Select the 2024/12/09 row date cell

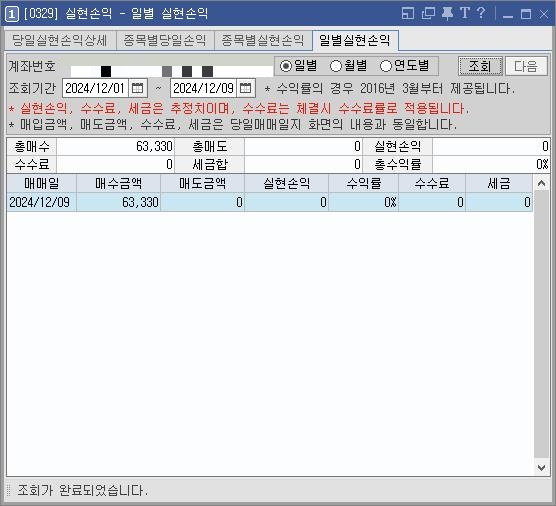[x=41, y=202]
